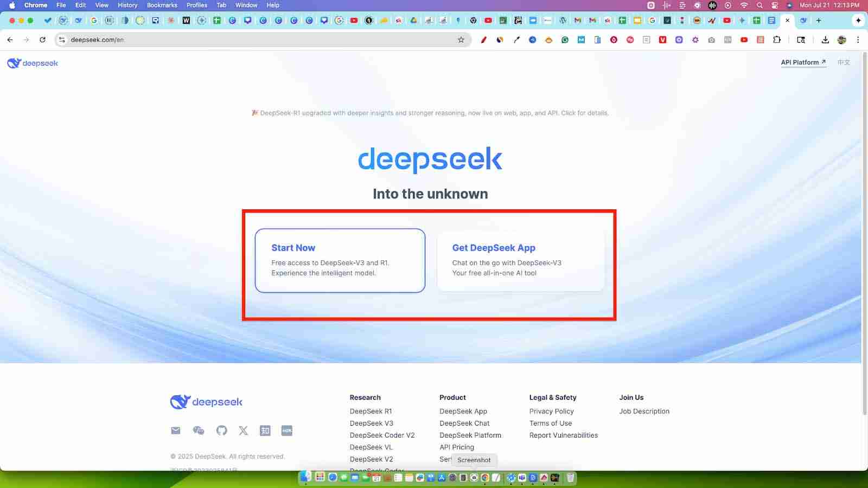Open the API Platform link
Screen dimensions: 868x488
pos(803,62)
